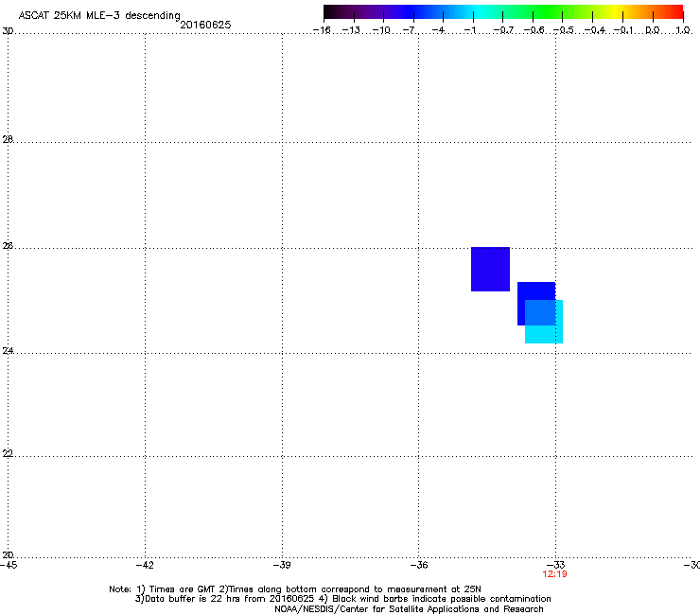
Task: Click the 'Data buffer is 22 hrs' note line
Action: (x=342, y=599)
